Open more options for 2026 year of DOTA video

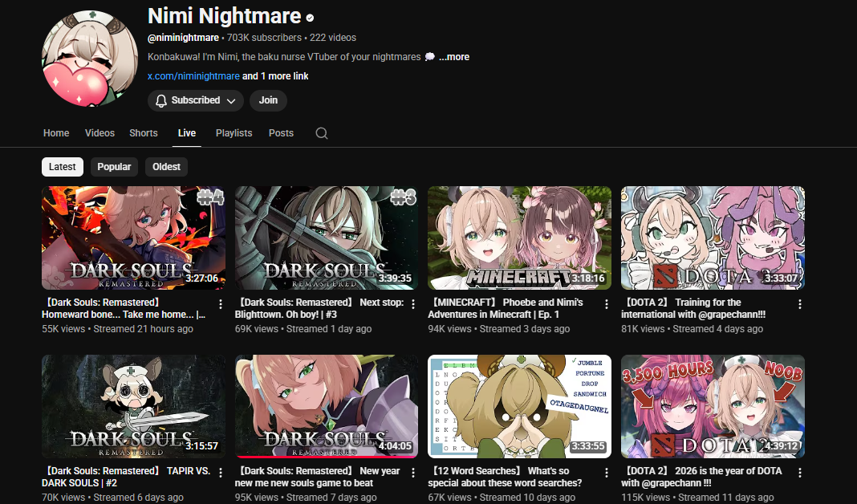[x=799, y=473]
